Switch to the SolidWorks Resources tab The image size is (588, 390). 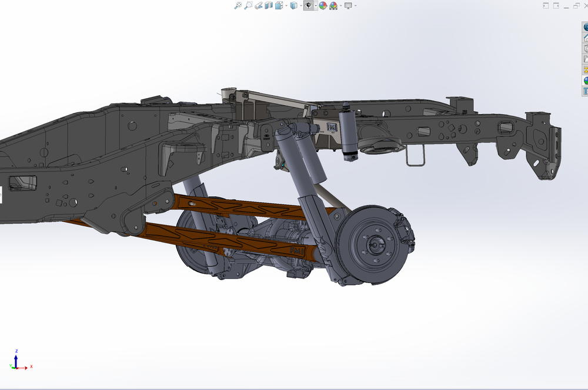click(x=585, y=26)
